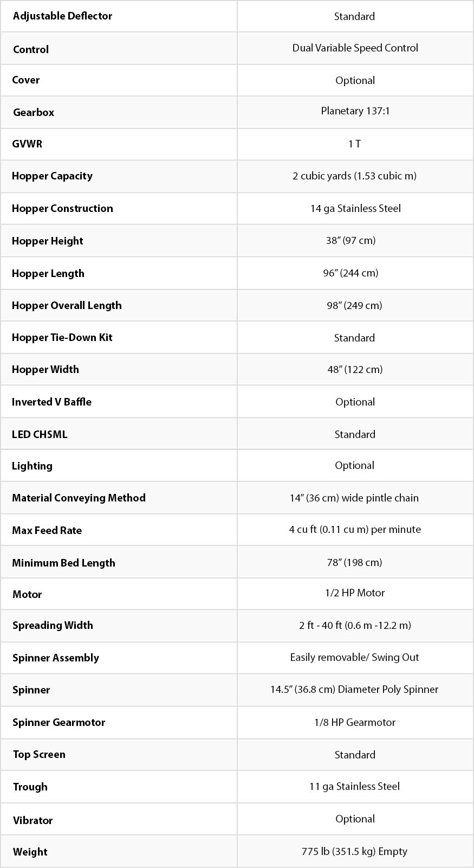474x868 pixels.
Task: Select the Dual Variable Speed Control value
Action: click(x=355, y=48)
